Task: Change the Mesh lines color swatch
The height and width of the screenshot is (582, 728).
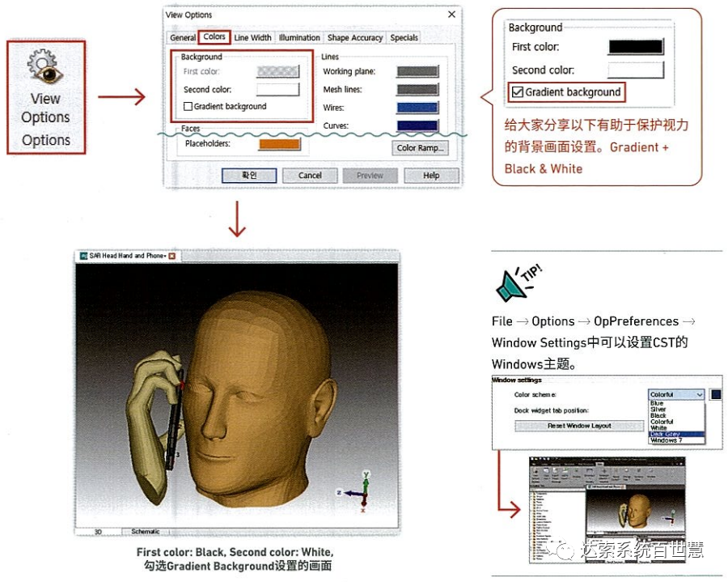Action: (417, 89)
